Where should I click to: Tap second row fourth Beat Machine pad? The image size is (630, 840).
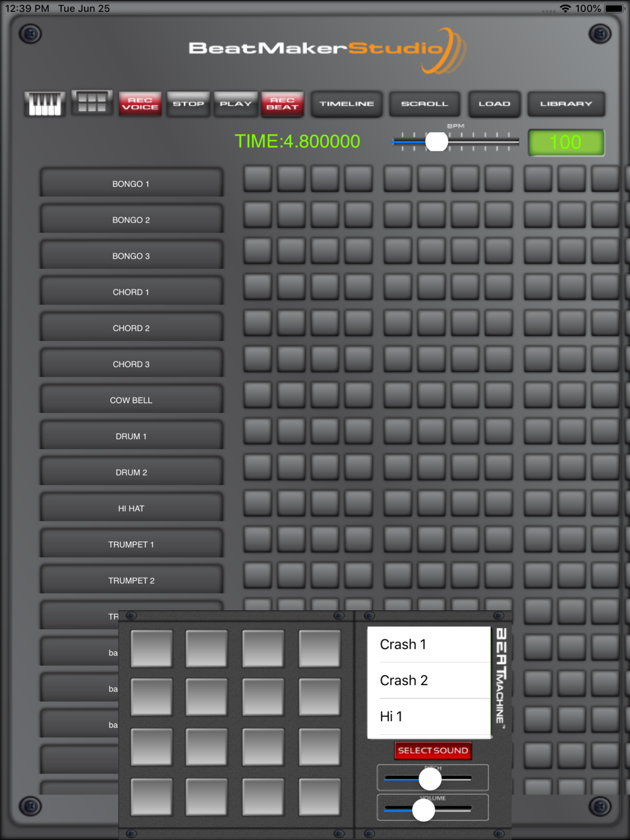click(x=319, y=697)
